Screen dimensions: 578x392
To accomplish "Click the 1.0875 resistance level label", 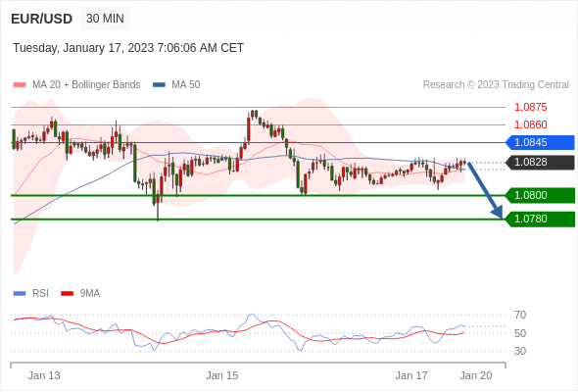I will 530,108.
